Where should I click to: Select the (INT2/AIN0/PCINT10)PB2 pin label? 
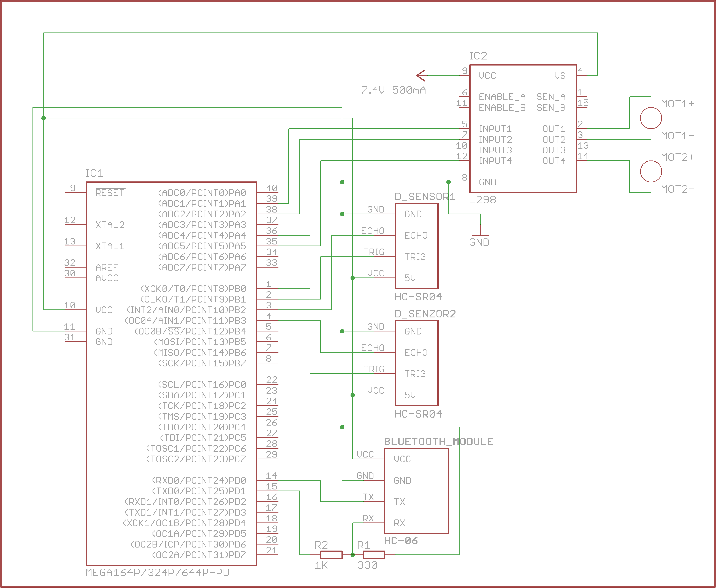186,310
